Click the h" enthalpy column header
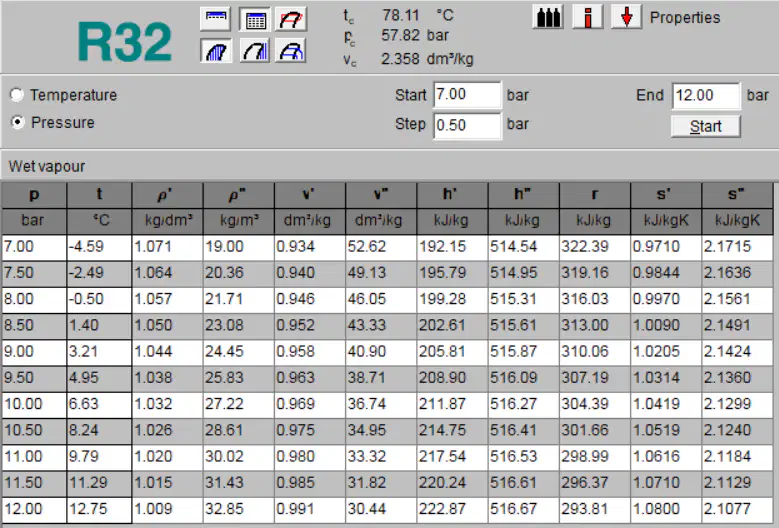The image size is (779, 528). pos(523,195)
